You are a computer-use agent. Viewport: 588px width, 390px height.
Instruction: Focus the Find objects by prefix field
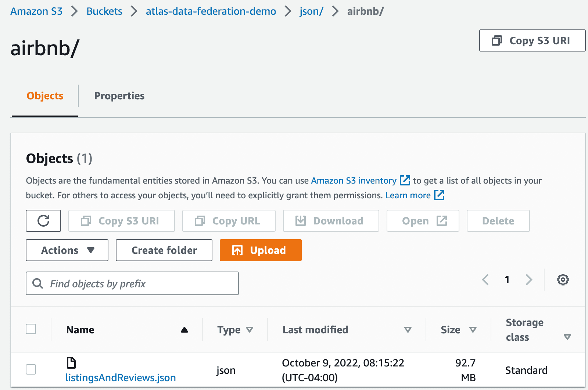140,283
